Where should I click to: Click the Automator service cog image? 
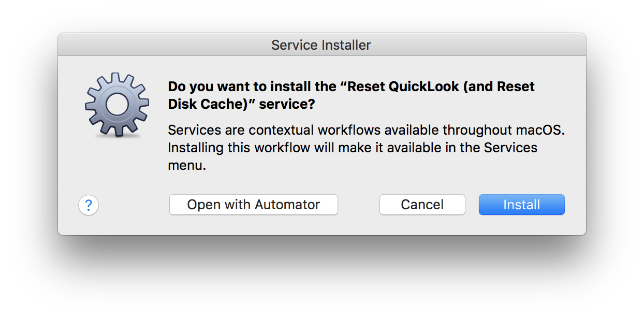pos(117,106)
